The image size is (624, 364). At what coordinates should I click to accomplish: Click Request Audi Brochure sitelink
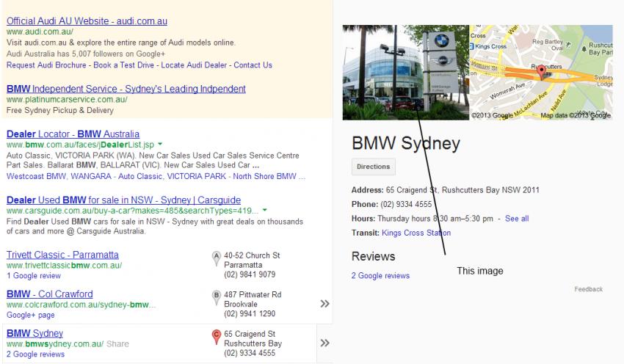(46, 65)
